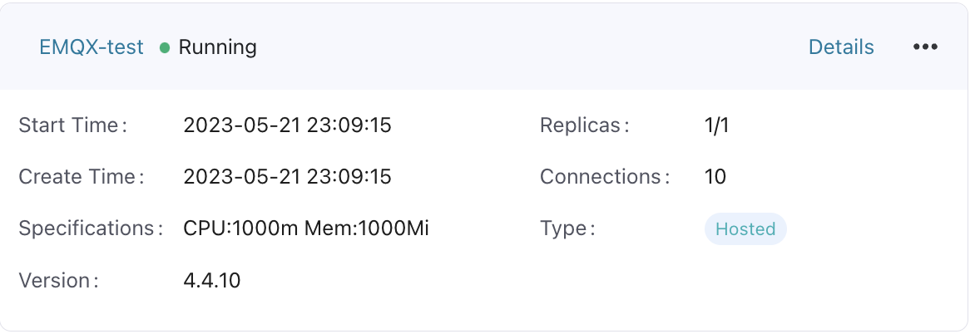Open the Details link
Viewport: 980px width, 334px height.
coord(841,47)
